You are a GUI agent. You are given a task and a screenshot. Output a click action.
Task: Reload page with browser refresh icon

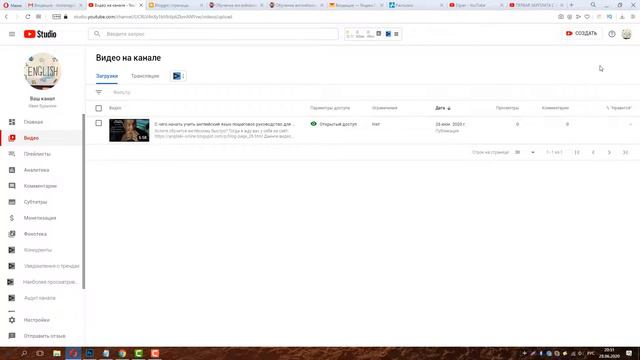27,17
